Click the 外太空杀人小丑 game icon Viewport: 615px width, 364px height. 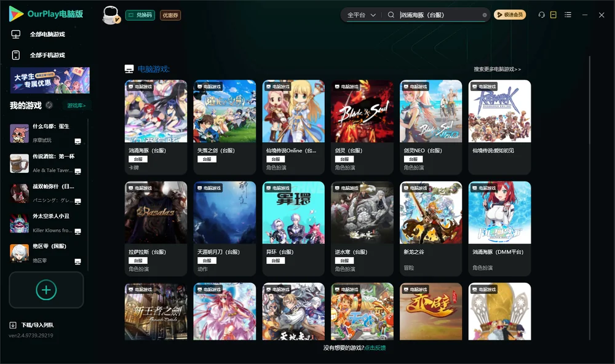pyautogui.click(x=19, y=224)
